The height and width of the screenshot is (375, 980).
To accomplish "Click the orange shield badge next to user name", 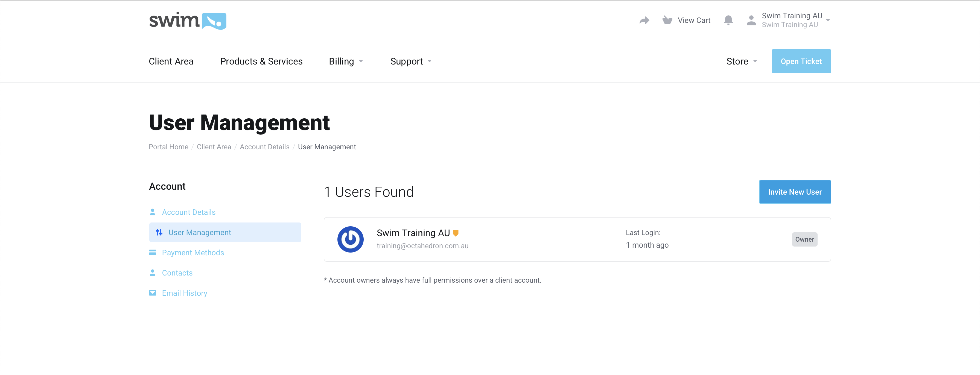I will coord(455,233).
